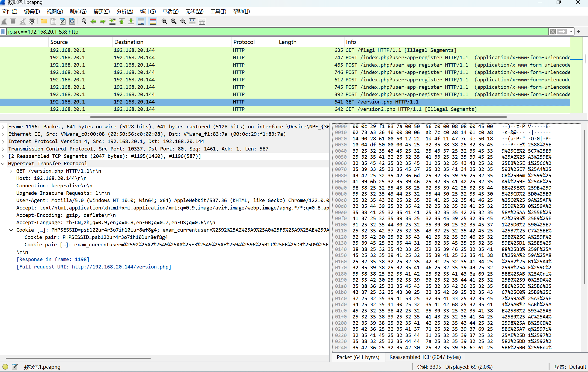Open the filter history dropdown arrow
Image resolution: width=588 pixels, height=372 pixels.
(x=571, y=32)
